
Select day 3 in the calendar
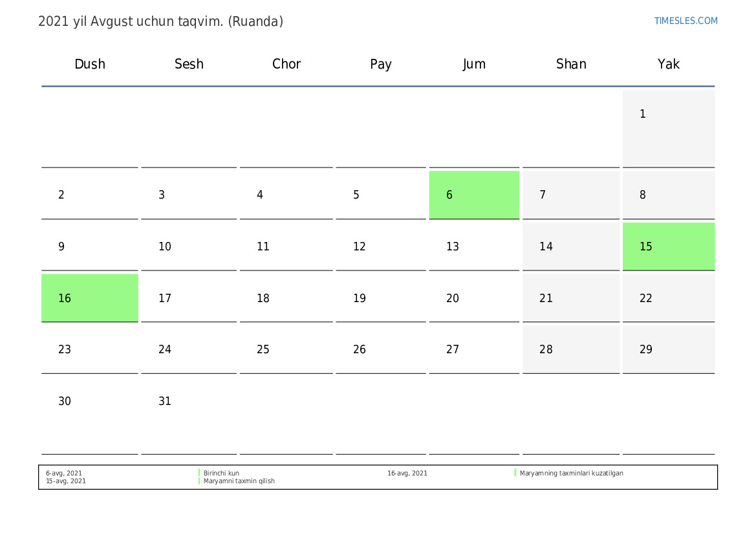(189, 195)
